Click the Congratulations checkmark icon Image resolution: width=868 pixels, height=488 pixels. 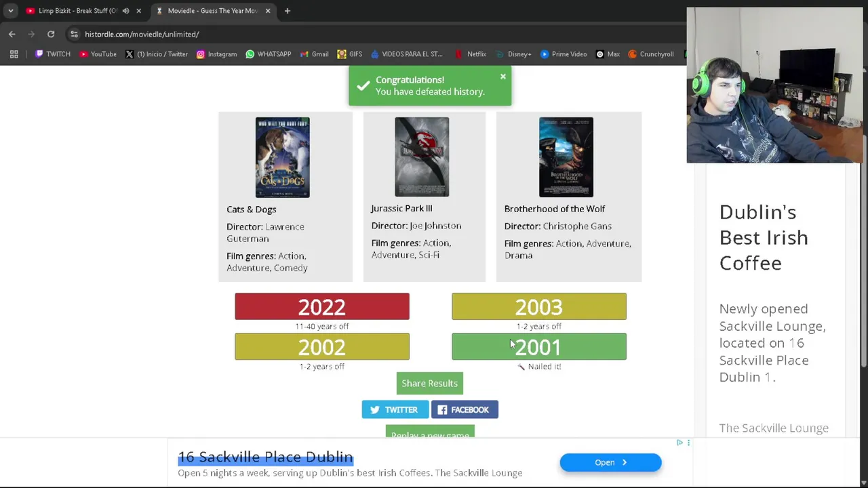pyautogui.click(x=363, y=86)
